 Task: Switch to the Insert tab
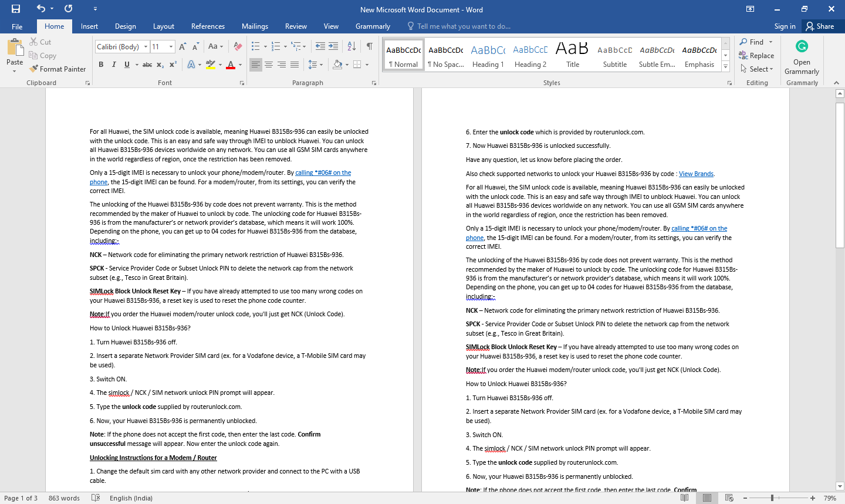pyautogui.click(x=89, y=26)
